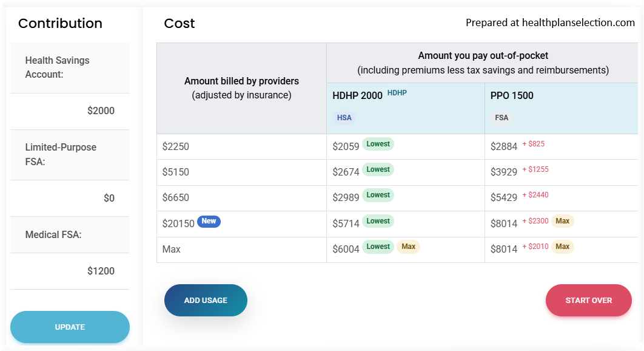Click the Limited-Purpose FSA $0 field
Screen dimensions: 644x351
pos(70,199)
